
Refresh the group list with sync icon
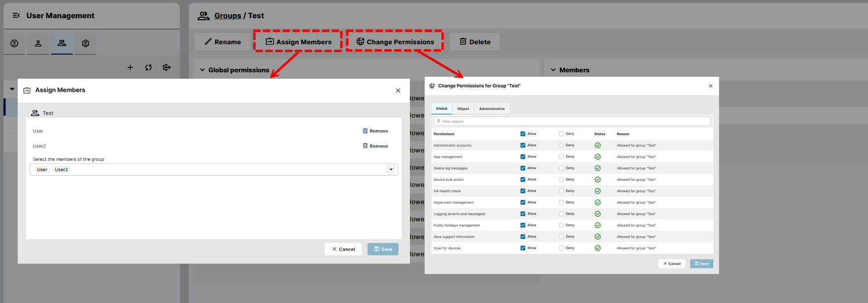[148, 67]
